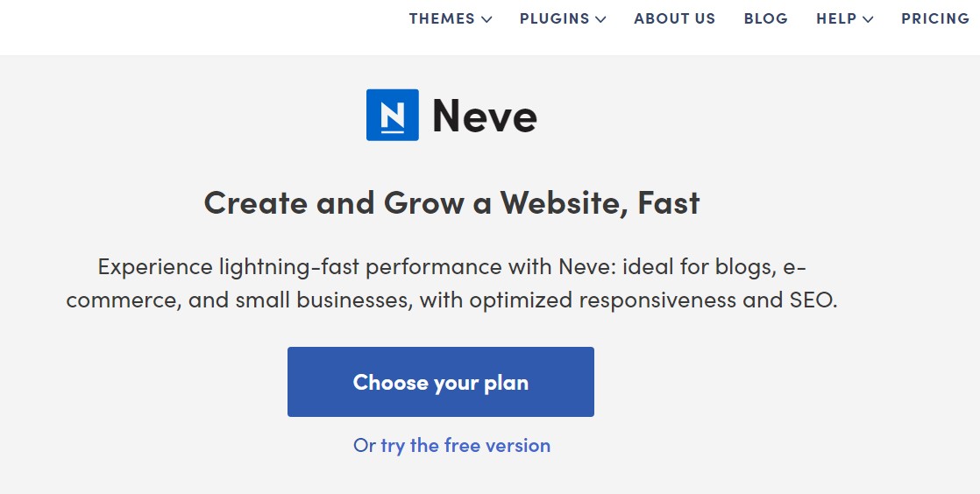
Task: Expand the chevron next to Help
Action: pyautogui.click(x=868, y=19)
